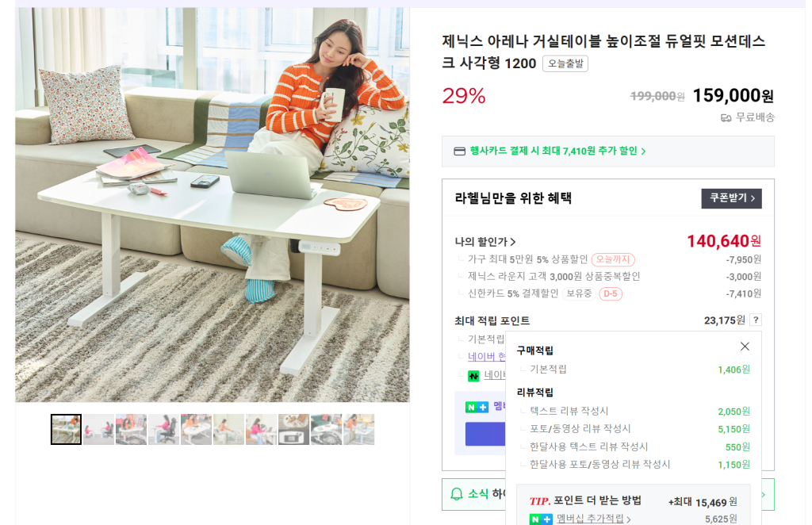Click the green Naver N icon

coord(473,376)
